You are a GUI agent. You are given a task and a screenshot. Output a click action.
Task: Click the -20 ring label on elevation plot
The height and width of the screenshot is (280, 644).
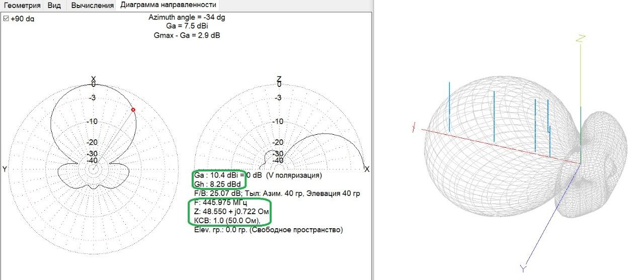[278, 142]
